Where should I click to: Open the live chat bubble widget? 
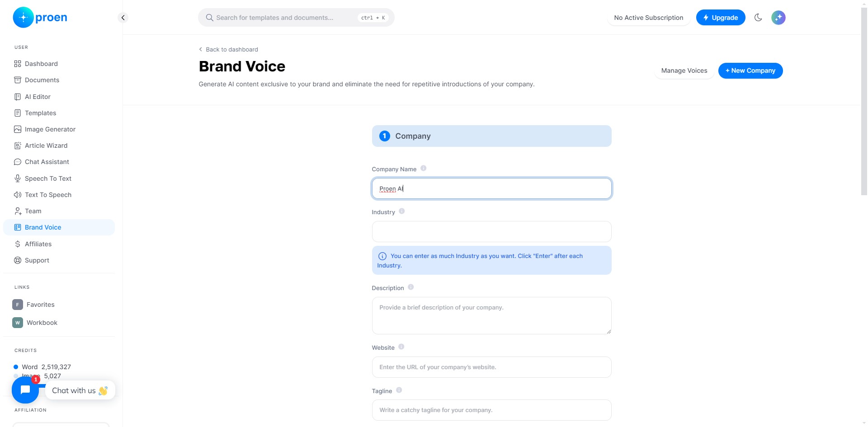[25, 390]
